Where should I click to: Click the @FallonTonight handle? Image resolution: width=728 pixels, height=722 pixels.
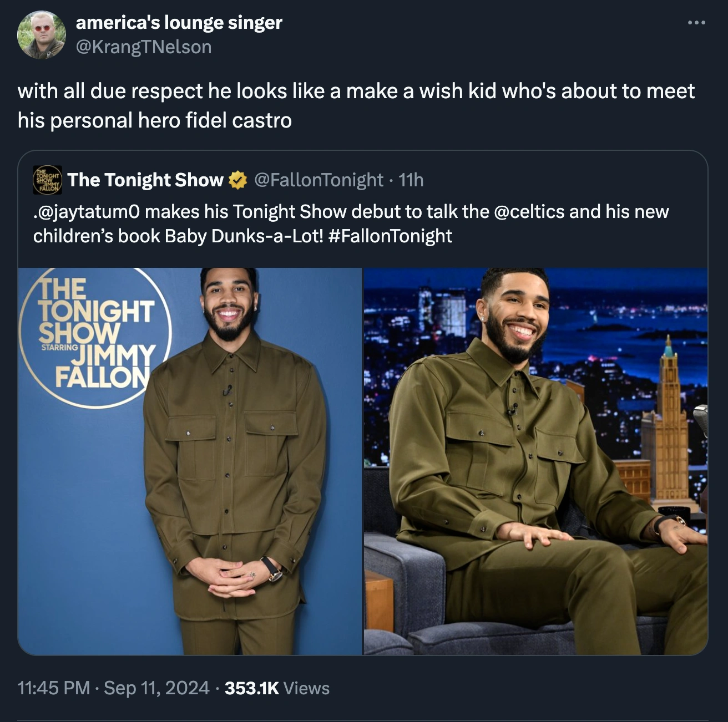(318, 180)
